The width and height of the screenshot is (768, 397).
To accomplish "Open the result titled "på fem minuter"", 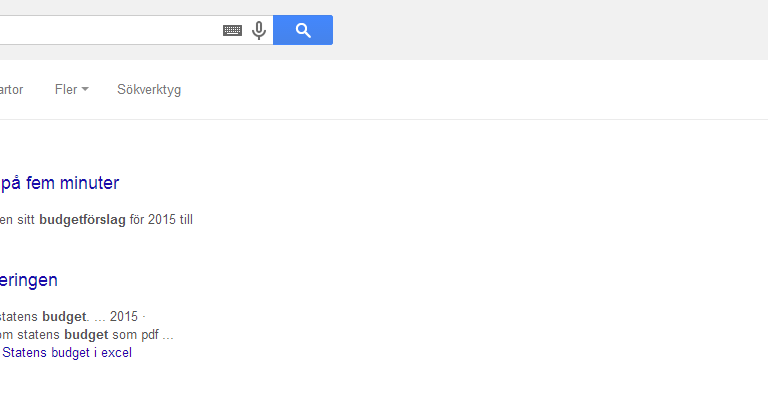I will (x=59, y=183).
